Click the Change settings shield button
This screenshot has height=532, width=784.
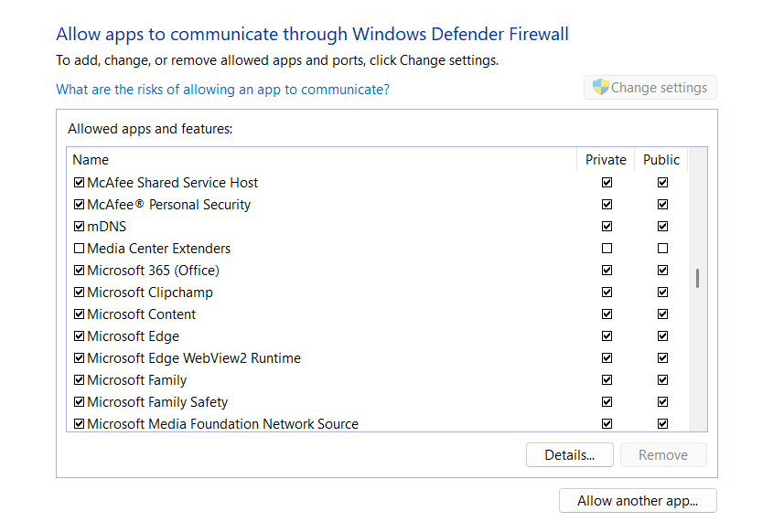click(x=650, y=88)
